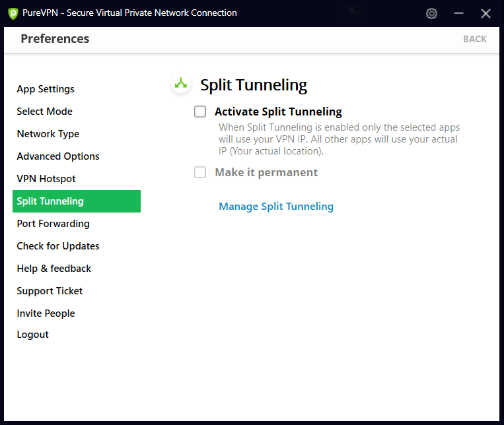Log out via Logout item
The width and height of the screenshot is (504, 425).
33,335
